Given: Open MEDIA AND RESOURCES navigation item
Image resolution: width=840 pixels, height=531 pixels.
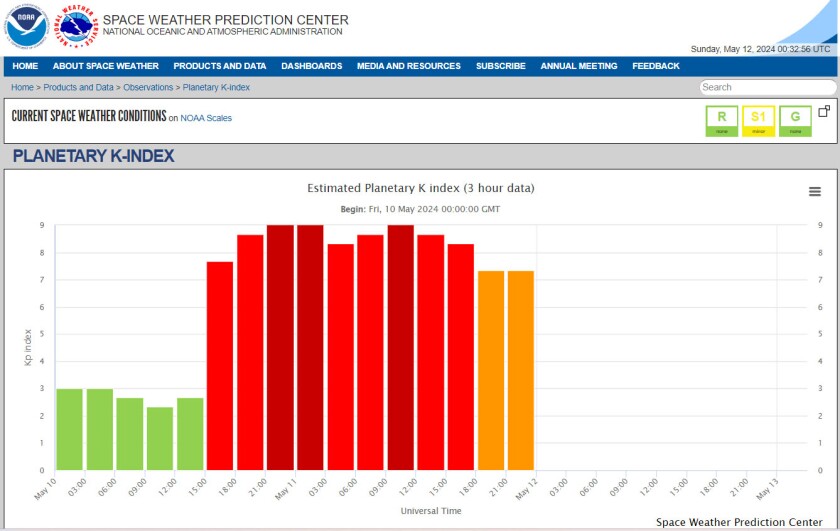Looking at the screenshot, I should point(409,66).
